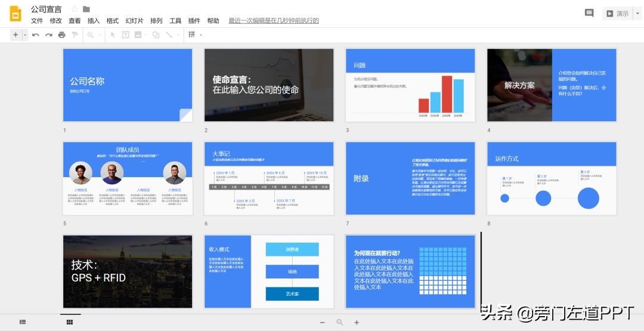The height and width of the screenshot is (331, 644).
Task: Insert a shape
Action: pos(156,35)
